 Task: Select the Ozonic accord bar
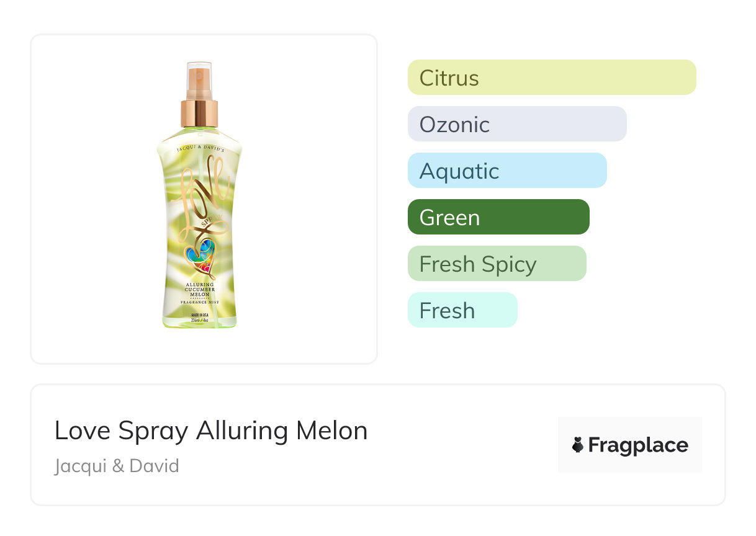516,124
